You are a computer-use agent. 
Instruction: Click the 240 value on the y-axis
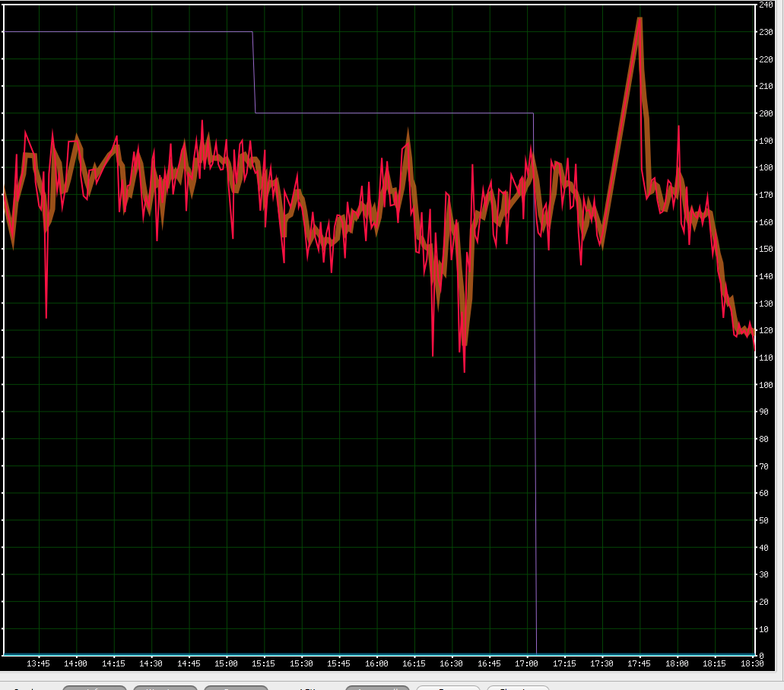(x=766, y=5)
